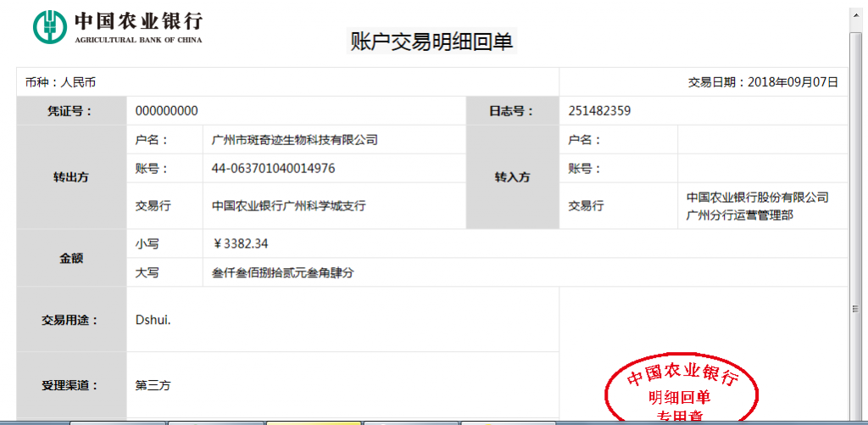Click the 交易行 label in the 转入方 section
Screen dimensions: 868x425
pos(587,206)
